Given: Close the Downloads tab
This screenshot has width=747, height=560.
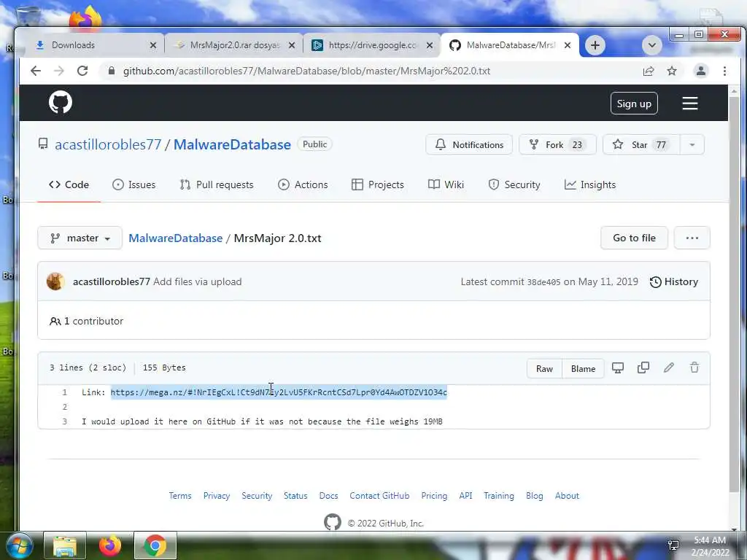Looking at the screenshot, I should 153,45.
